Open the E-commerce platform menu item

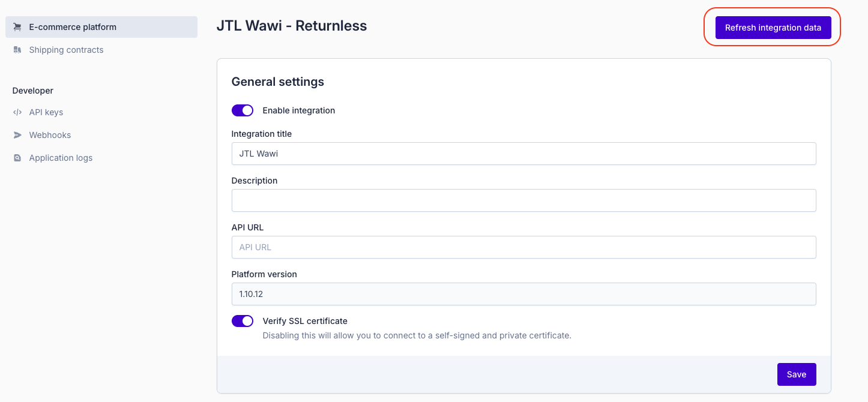tap(73, 27)
